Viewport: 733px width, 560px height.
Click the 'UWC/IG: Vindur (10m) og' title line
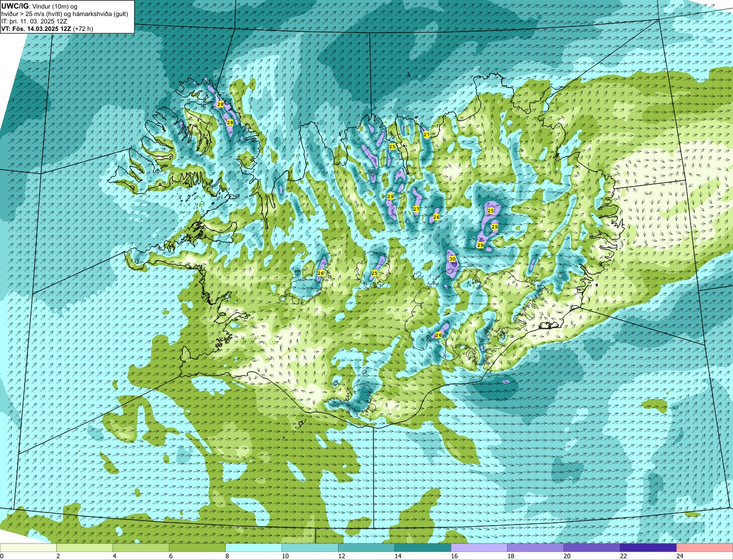coord(39,6)
